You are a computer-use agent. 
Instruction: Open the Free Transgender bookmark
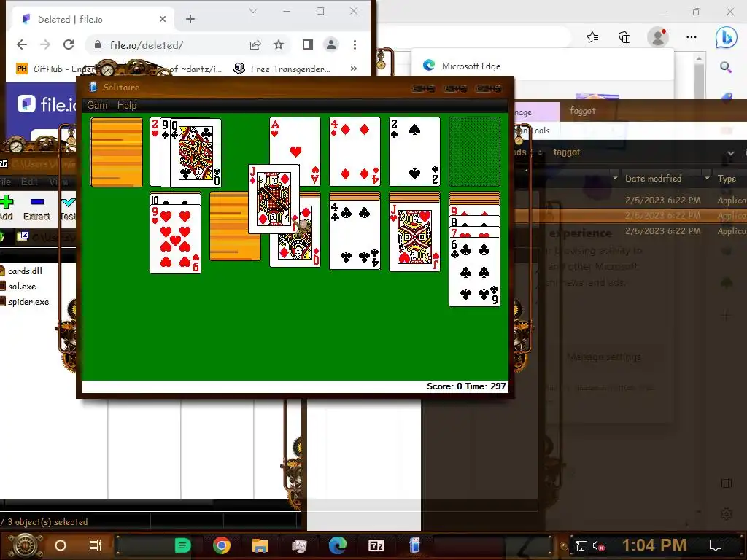click(x=282, y=69)
